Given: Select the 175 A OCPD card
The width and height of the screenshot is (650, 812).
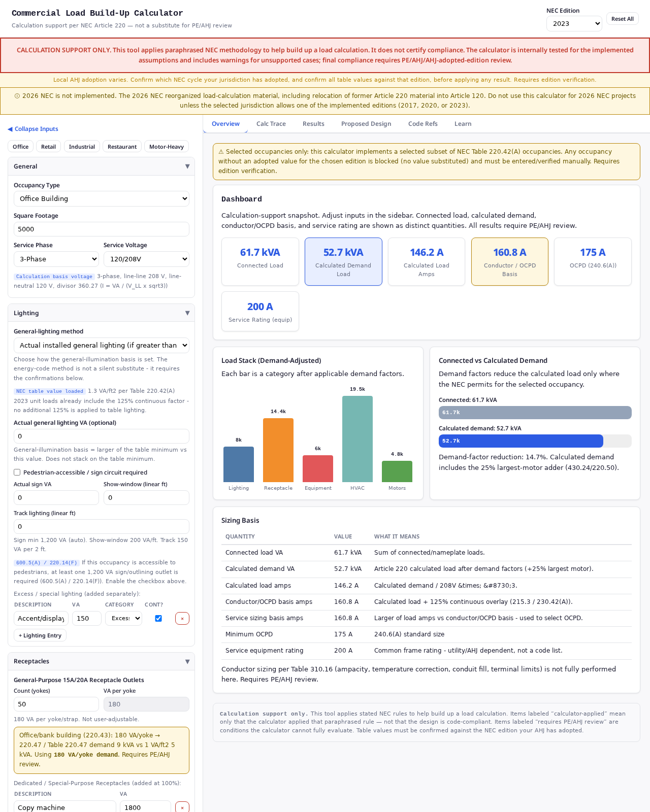Looking at the screenshot, I should tap(593, 261).
